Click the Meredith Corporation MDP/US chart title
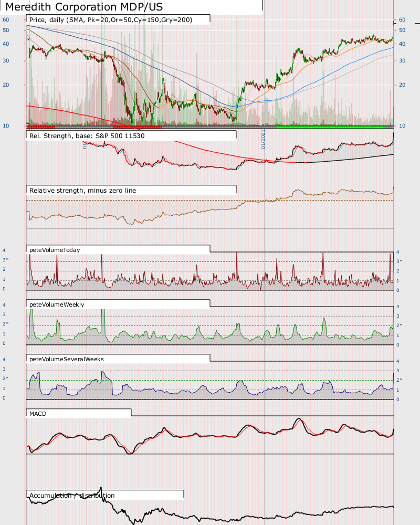Viewport: 420px width, 525px height. (84, 7)
